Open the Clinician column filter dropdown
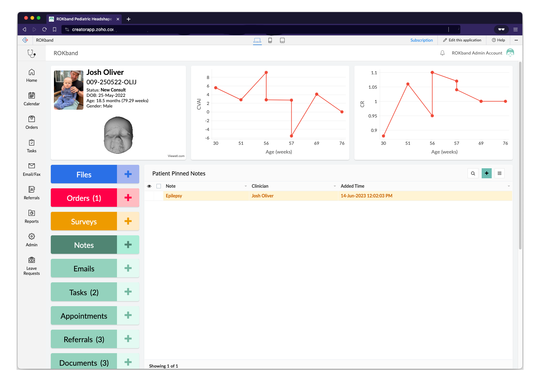 335,186
